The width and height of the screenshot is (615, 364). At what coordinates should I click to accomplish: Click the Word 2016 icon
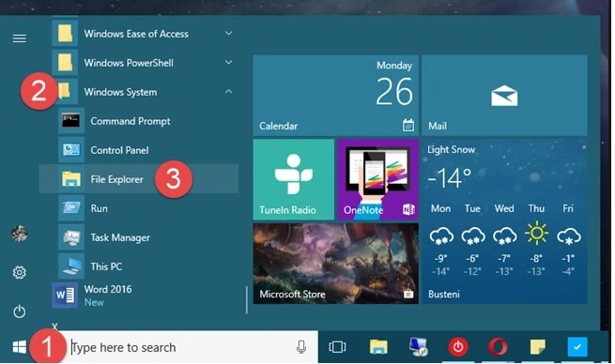coord(65,295)
